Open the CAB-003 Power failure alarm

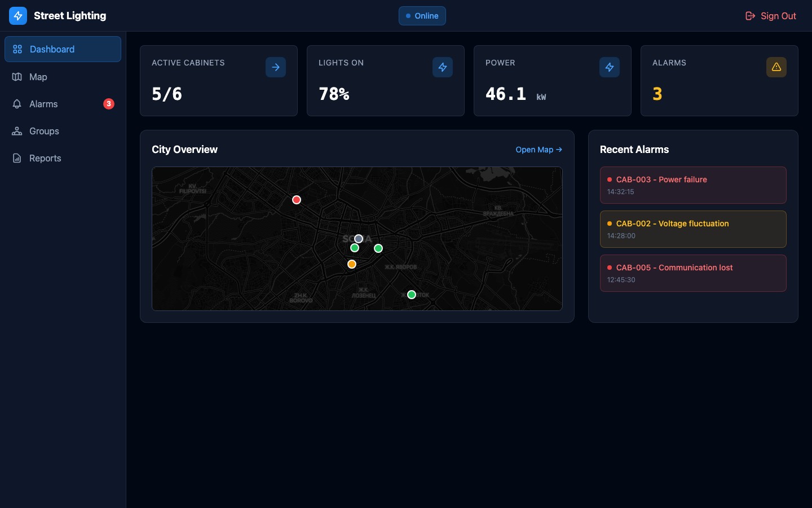pos(693,185)
